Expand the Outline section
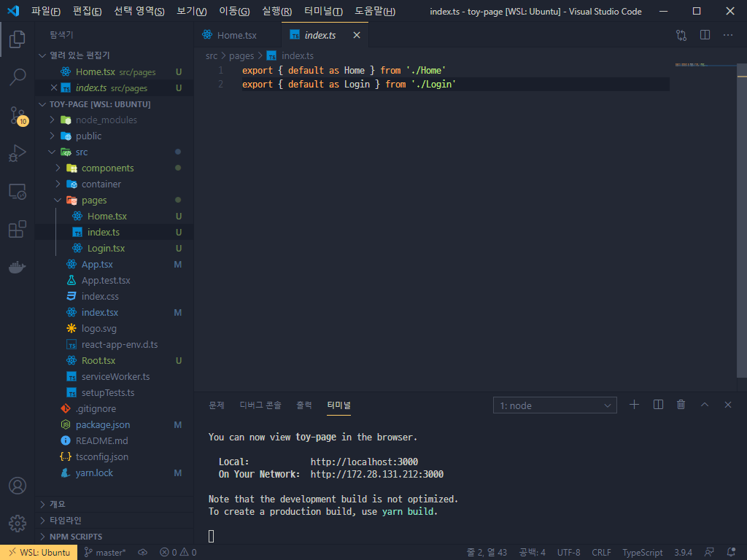 pyautogui.click(x=115, y=505)
